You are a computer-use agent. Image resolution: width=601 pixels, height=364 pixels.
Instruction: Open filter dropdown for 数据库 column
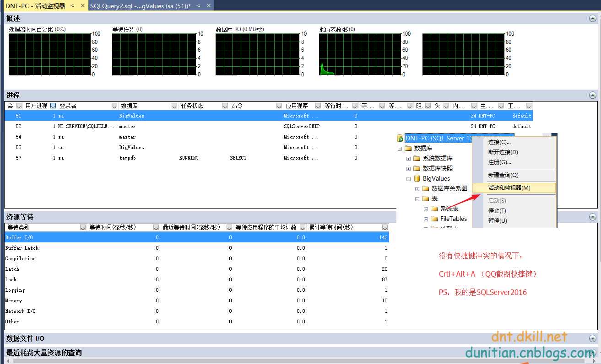[x=174, y=106]
